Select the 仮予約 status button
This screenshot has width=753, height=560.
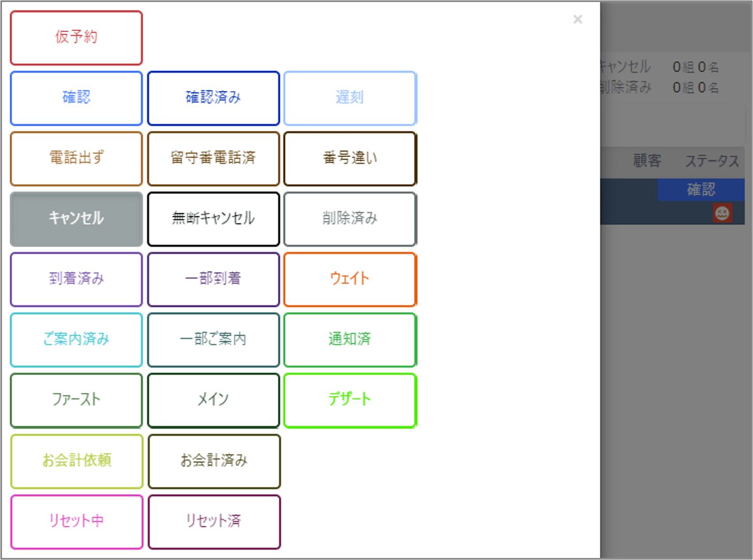click(x=76, y=38)
